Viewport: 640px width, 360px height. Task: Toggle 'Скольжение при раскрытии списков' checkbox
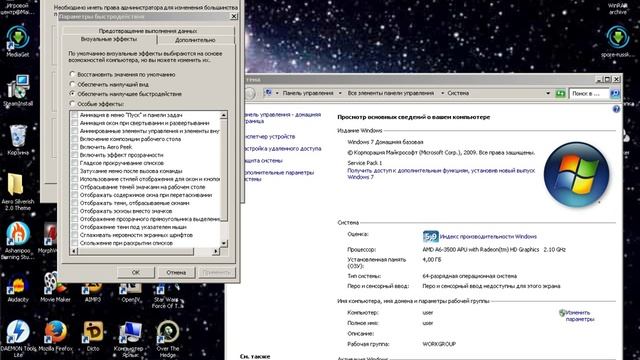point(74,243)
